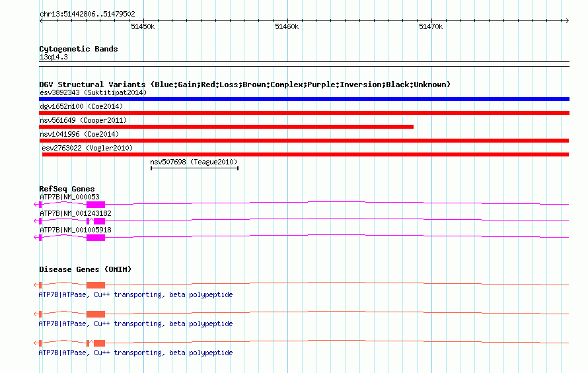Select the ATP7B|NM_001243182 transcript label
The width and height of the screenshot is (588, 373).
(75, 213)
